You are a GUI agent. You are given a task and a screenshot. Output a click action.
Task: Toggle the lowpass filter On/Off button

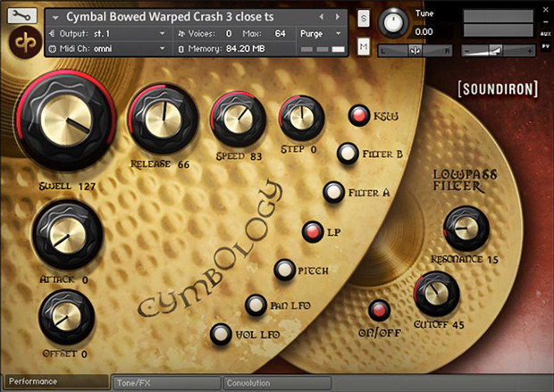(379, 311)
